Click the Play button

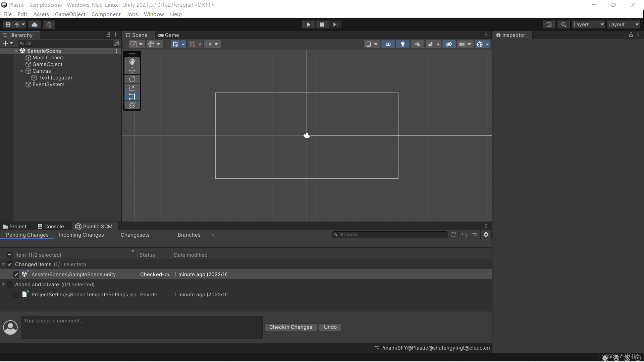(308, 24)
